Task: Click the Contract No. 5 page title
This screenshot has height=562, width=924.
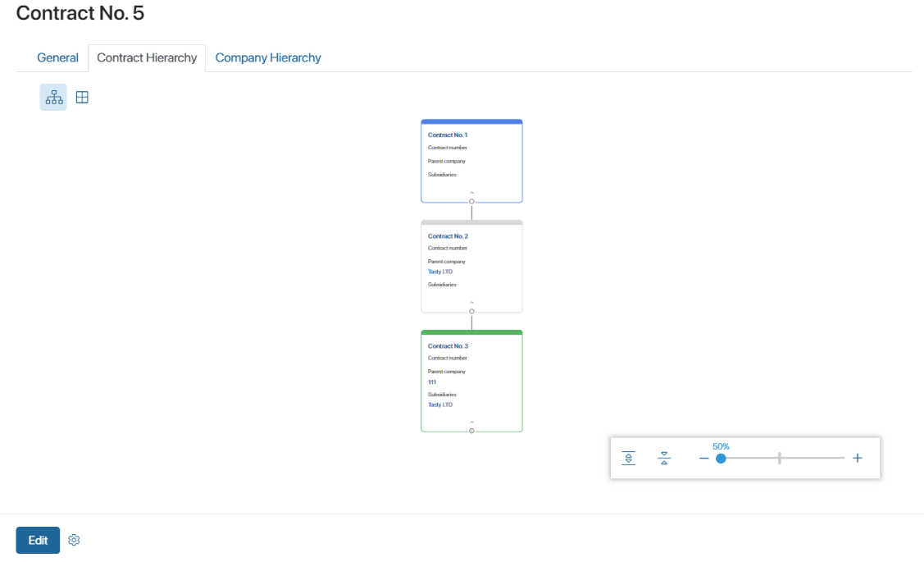Action: tap(80, 13)
